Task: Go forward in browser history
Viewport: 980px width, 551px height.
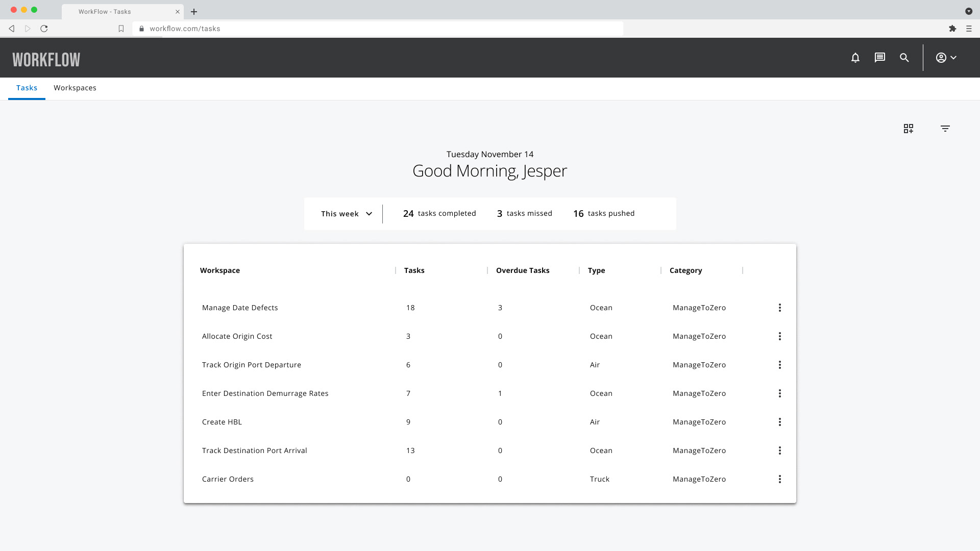Action: [28, 29]
